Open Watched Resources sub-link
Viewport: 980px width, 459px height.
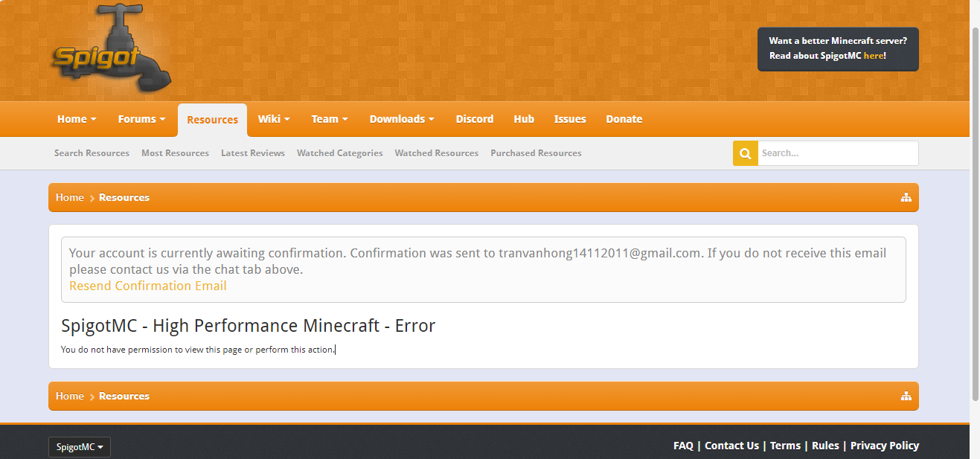[437, 153]
